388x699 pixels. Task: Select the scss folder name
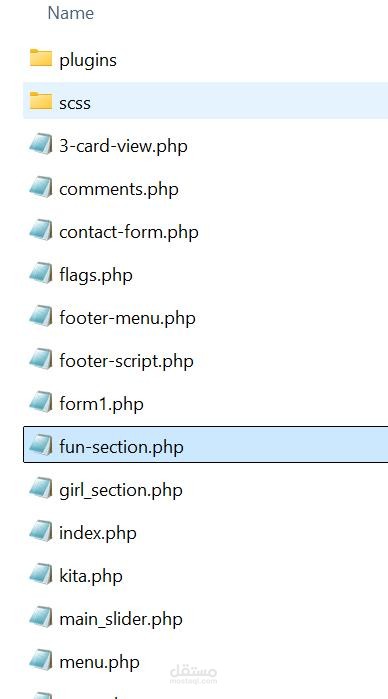point(75,103)
